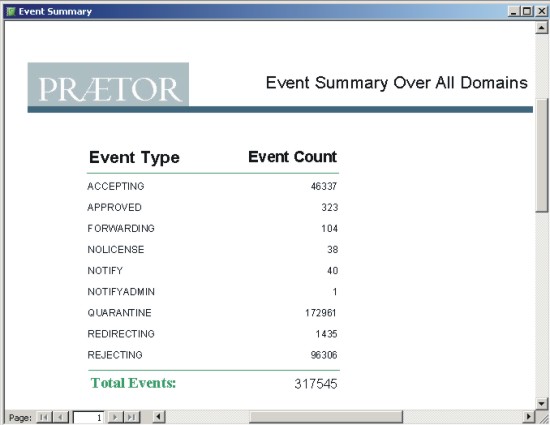This screenshot has height=425, width=550.
Task: Close the Event Summary window
Action: [x=541, y=12]
